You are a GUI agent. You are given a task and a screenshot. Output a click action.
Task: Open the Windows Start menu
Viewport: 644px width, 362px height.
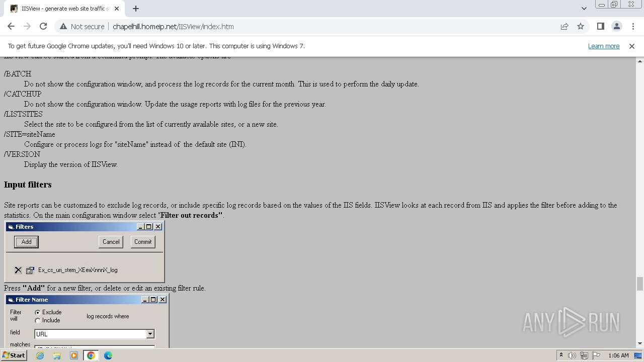click(14, 355)
